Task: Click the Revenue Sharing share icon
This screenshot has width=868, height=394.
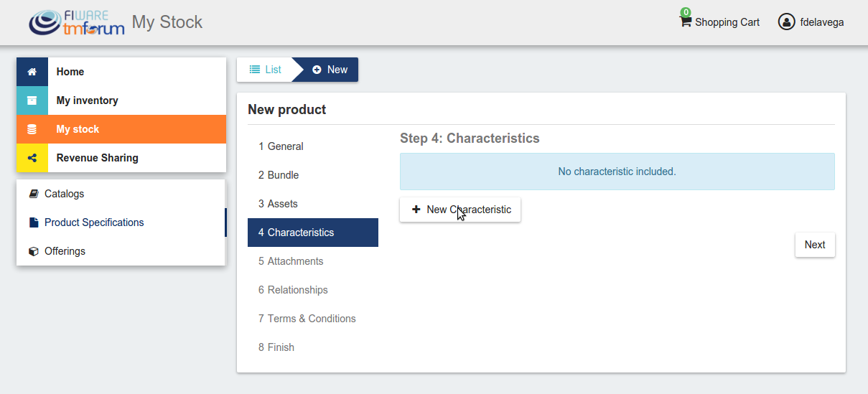Action: click(x=32, y=158)
